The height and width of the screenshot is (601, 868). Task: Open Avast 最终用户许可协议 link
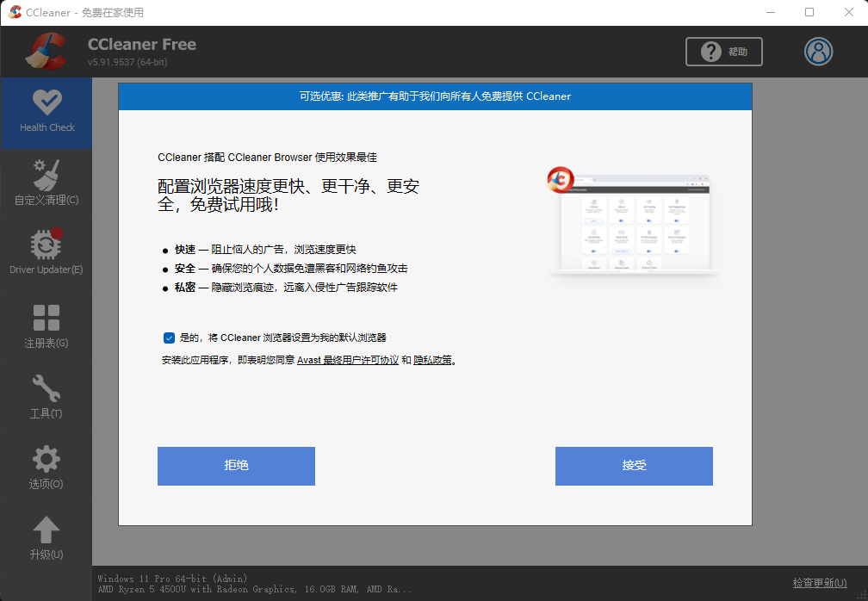[x=348, y=360]
